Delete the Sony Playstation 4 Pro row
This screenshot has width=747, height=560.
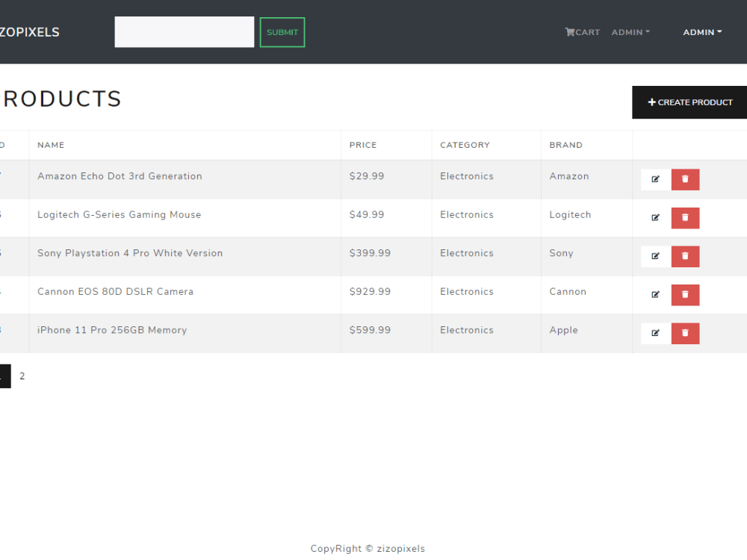(685, 257)
